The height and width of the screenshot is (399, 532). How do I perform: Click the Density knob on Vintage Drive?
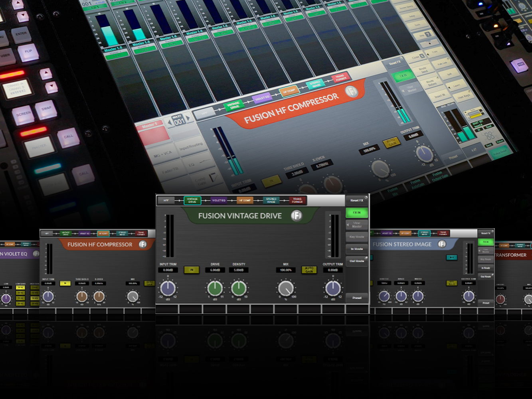(x=239, y=288)
